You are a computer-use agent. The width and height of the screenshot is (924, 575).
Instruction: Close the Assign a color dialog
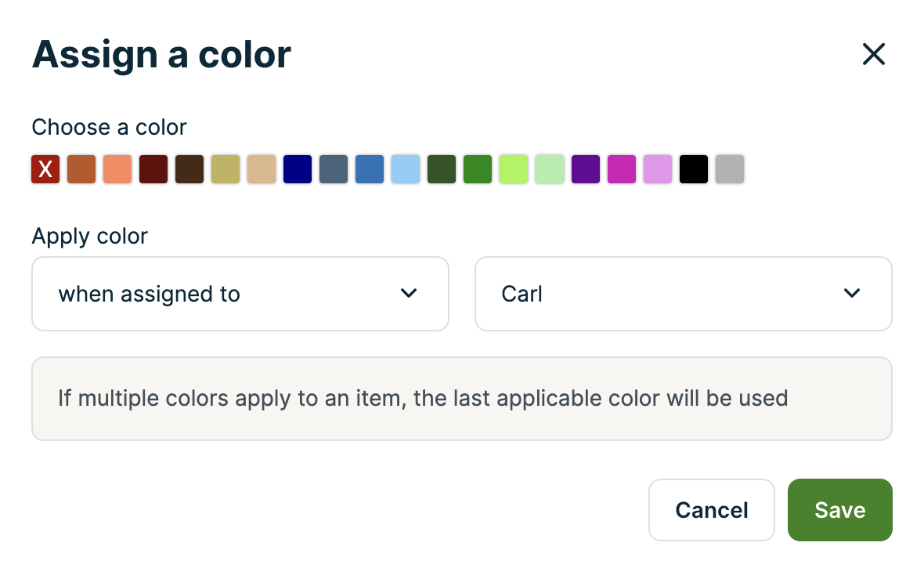(x=873, y=54)
